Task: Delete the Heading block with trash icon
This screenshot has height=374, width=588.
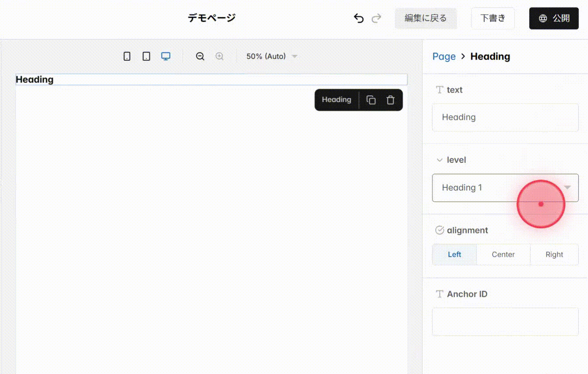Action: pyautogui.click(x=390, y=100)
